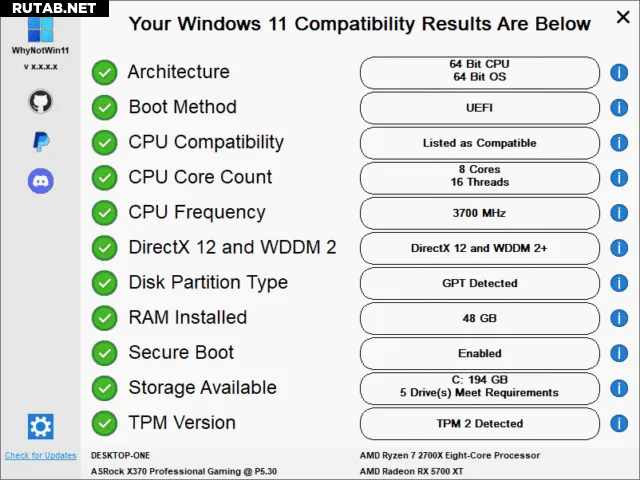
Task: Show Secure Boot information icon
Action: 619,353
